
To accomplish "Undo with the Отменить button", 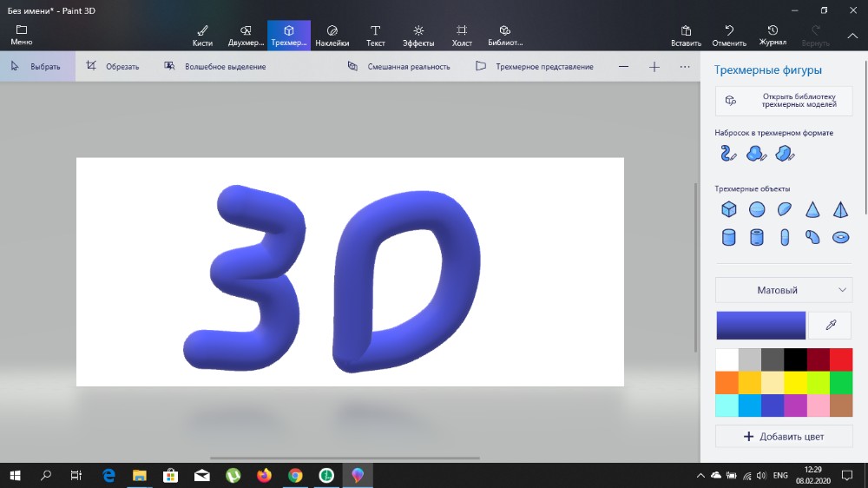I will [x=729, y=36].
